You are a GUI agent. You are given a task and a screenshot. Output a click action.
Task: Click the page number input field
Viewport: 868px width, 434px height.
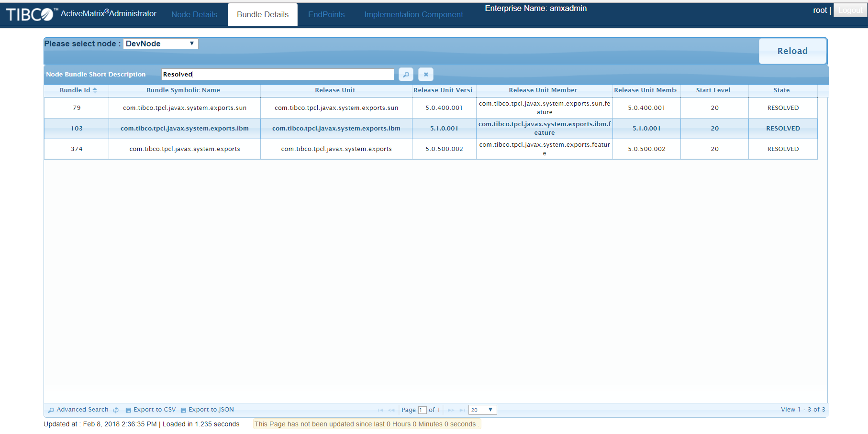tap(422, 410)
